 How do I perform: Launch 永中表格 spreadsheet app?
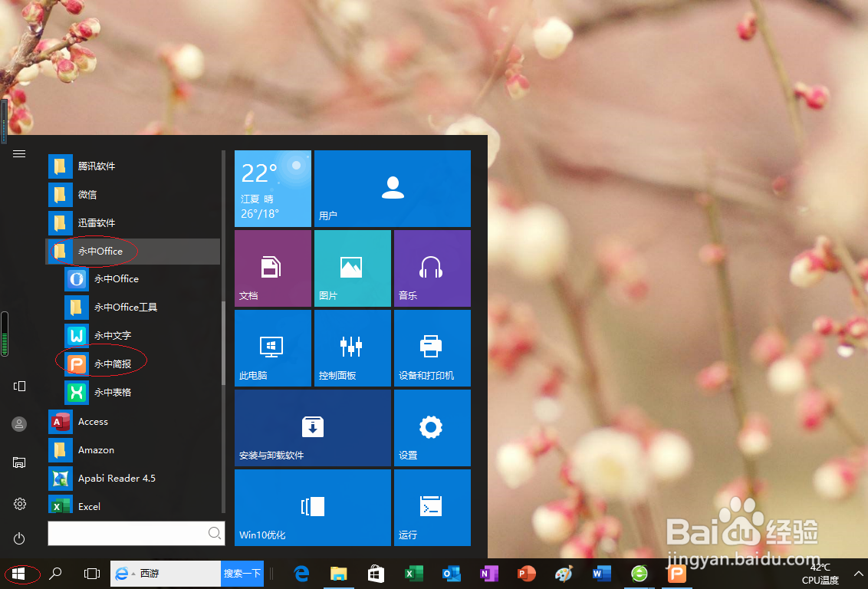(x=133, y=392)
